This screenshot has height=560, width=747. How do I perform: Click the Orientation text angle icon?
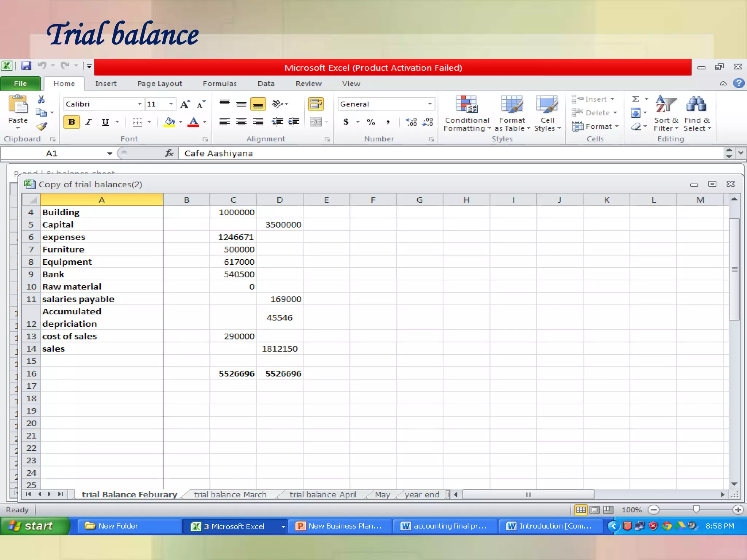277,104
